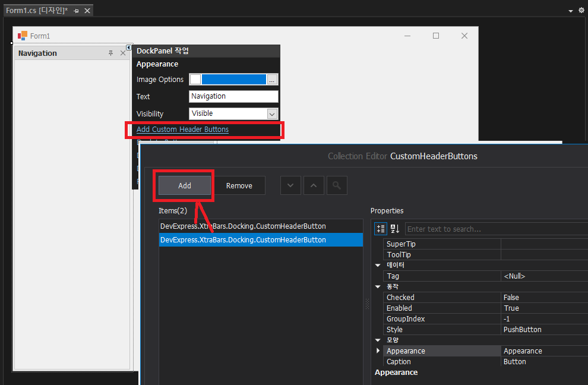Viewport: 588px width, 385px height.
Task: Click the Navigation panel title
Action: point(37,53)
